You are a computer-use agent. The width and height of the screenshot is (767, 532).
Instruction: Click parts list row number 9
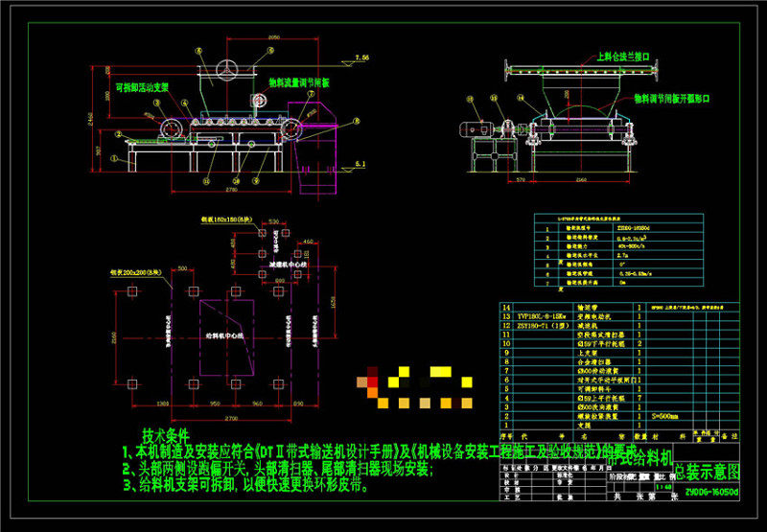pos(507,353)
